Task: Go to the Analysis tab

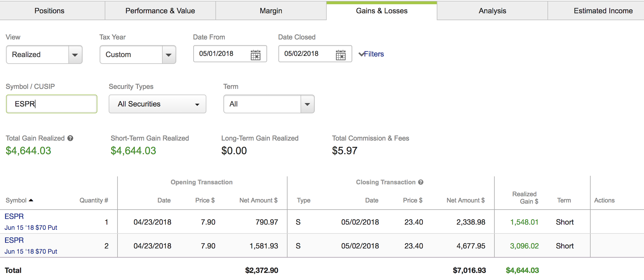Action: (x=492, y=11)
